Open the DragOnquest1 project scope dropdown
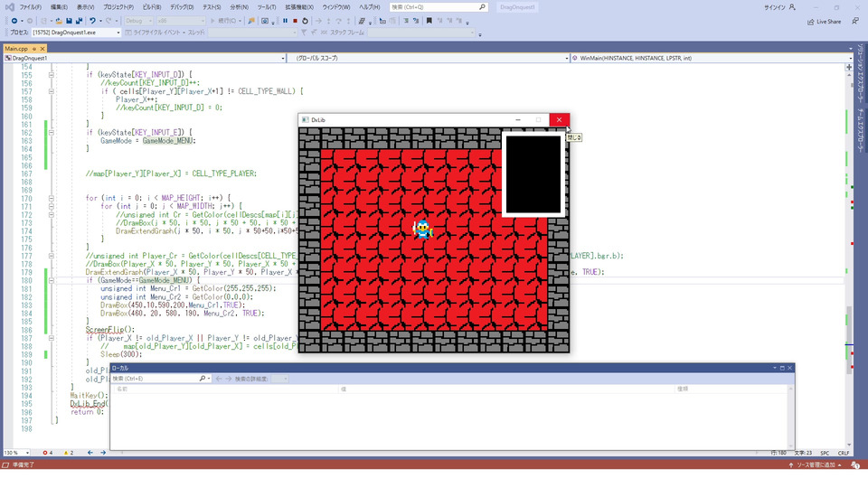The height and width of the screenshot is (488, 868). tap(145, 58)
